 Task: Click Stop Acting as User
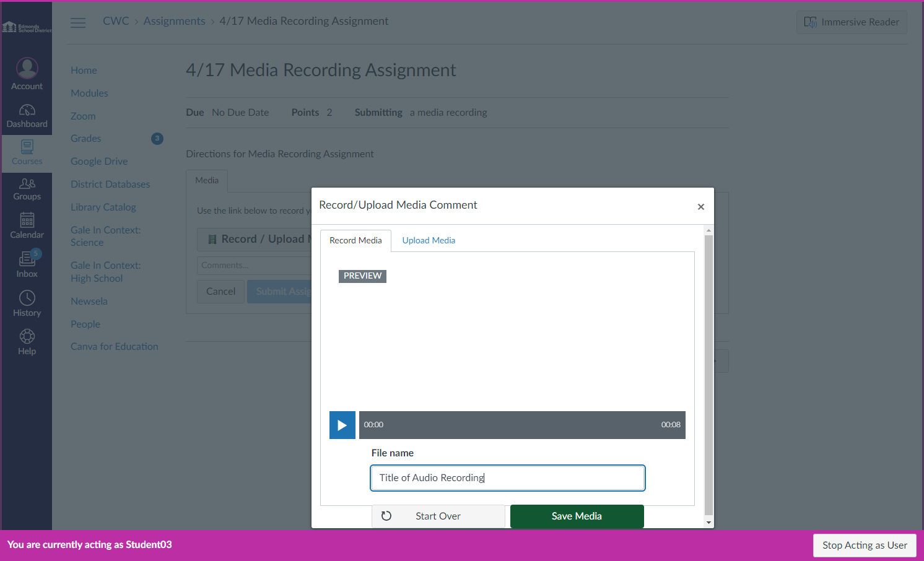[x=865, y=546]
